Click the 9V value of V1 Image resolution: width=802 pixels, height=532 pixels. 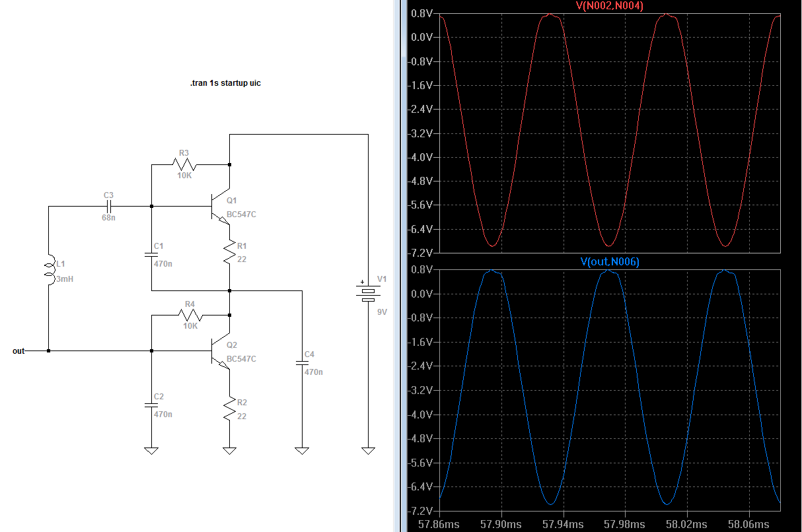coord(382,312)
